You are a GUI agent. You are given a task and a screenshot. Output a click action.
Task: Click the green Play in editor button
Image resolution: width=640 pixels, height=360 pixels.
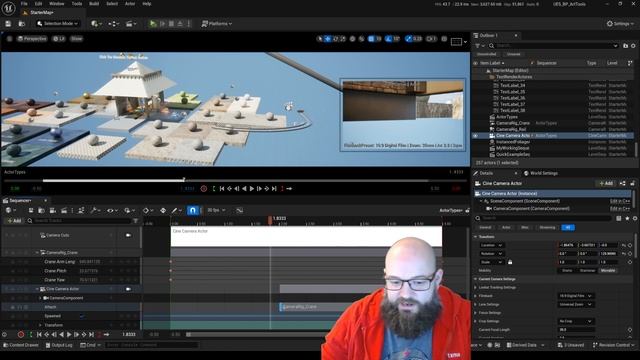coord(153,24)
